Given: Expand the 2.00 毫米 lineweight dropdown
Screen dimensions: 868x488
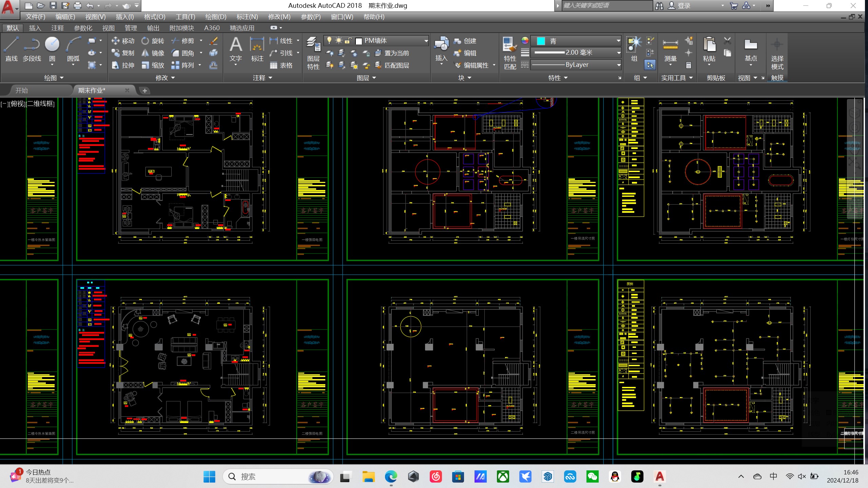Looking at the screenshot, I should coord(618,53).
